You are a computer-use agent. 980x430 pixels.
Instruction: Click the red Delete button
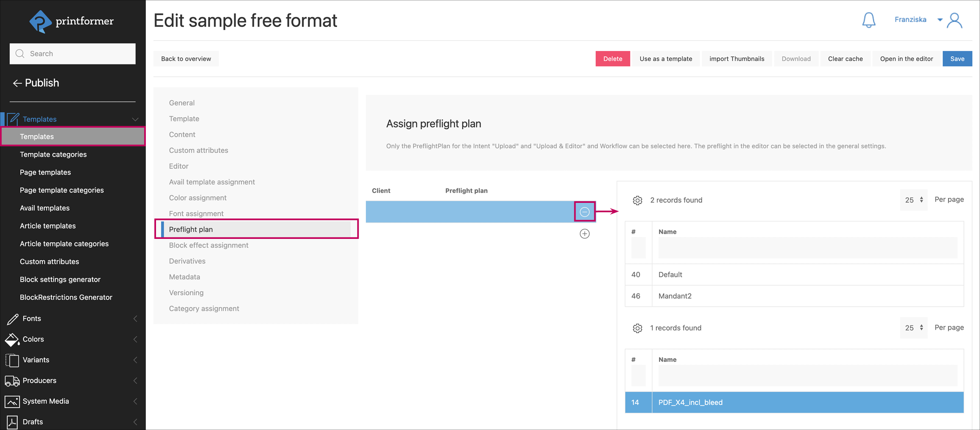(x=612, y=59)
